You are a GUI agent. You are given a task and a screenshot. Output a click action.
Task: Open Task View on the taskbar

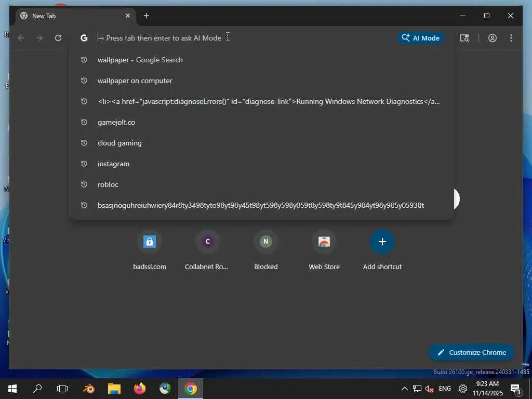point(62,389)
